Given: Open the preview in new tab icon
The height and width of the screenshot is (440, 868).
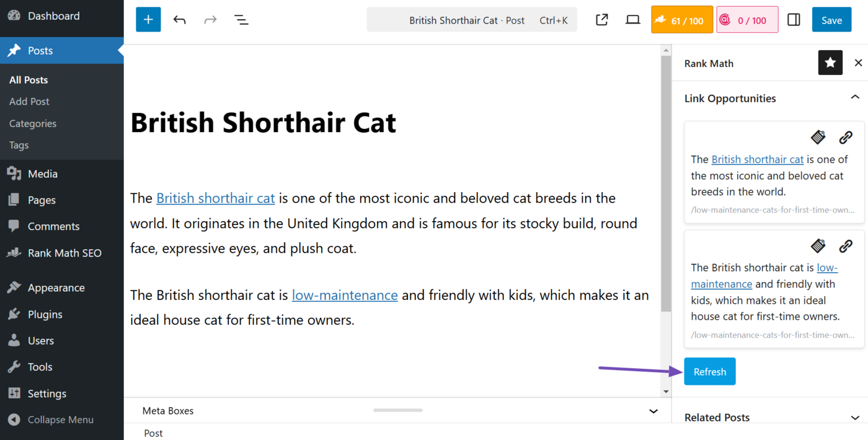Looking at the screenshot, I should (x=601, y=19).
